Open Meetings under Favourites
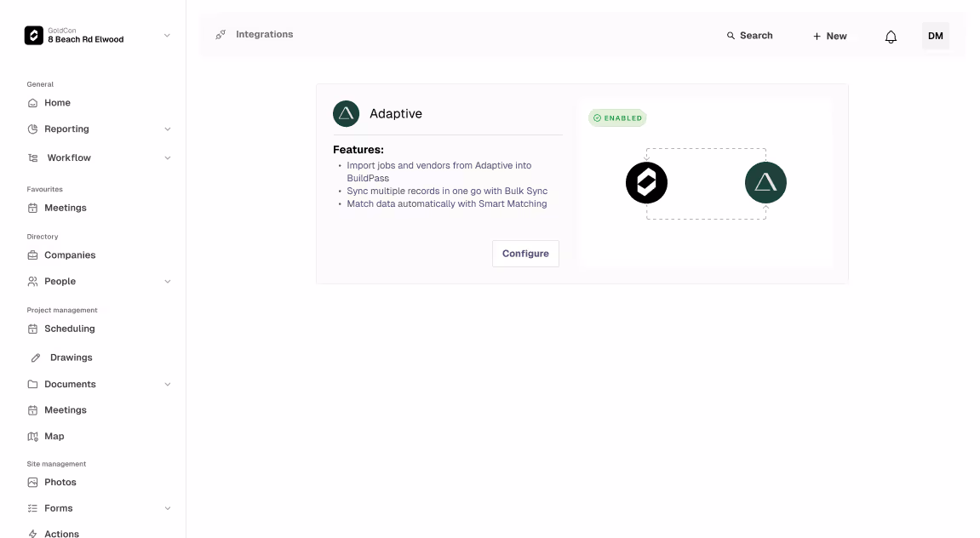The height and width of the screenshot is (538, 980). tap(66, 208)
